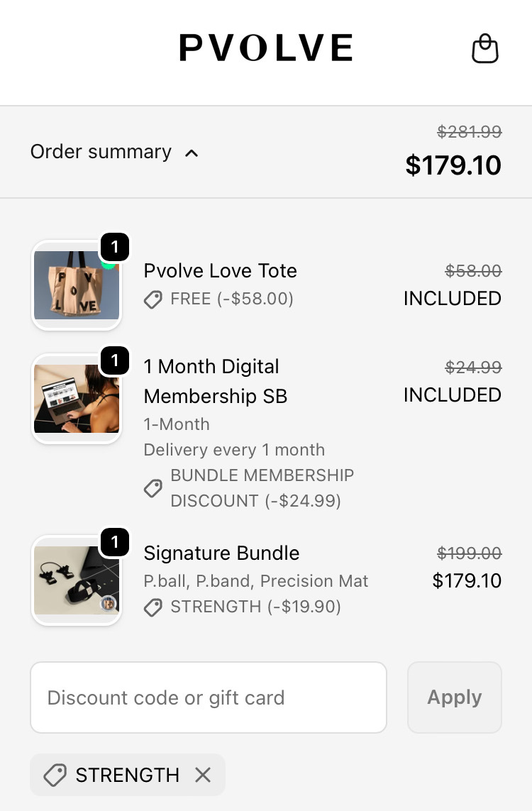Remove the STRENGTH discount code
The width and height of the screenshot is (532, 811).
pos(203,775)
